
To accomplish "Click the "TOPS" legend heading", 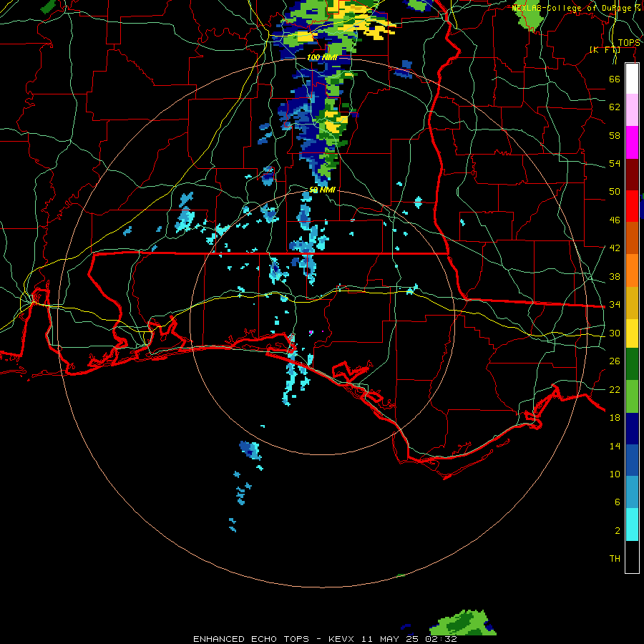I will (629, 43).
